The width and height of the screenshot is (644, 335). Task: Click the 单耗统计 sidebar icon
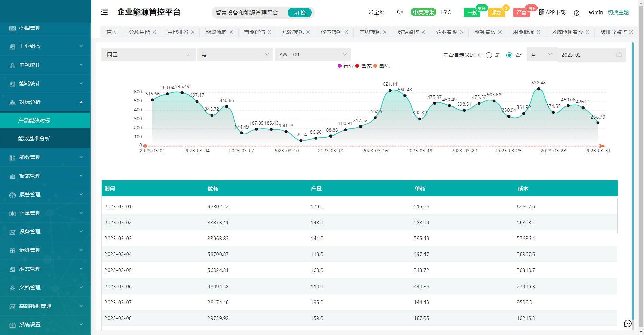pyautogui.click(x=12, y=65)
